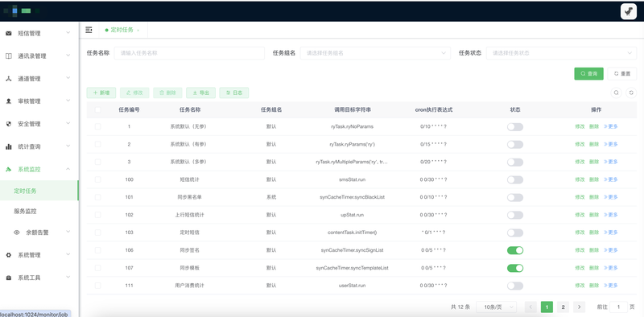Viewport: 644px width, 317px height.
Task: Tick the select-all header checkbox
Action: tap(97, 109)
